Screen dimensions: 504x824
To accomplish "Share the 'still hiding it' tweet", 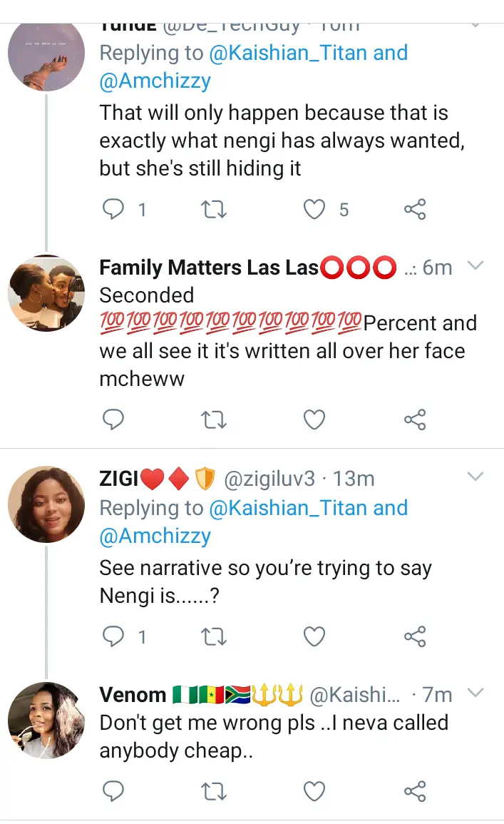I will (415, 209).
